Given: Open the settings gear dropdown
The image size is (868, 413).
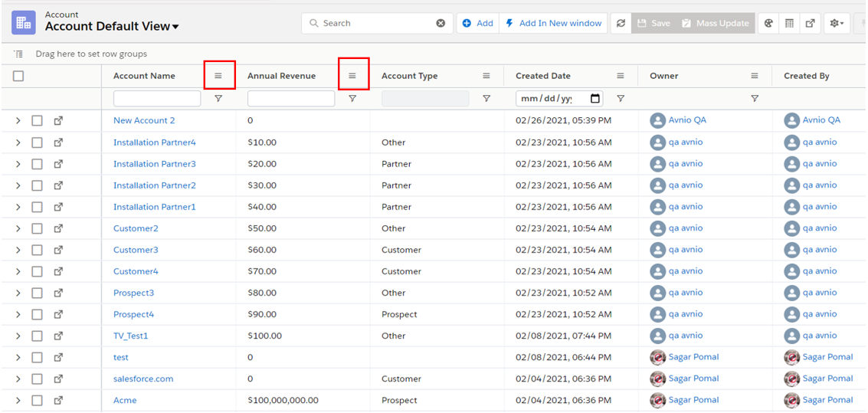Looking at the screenshot, I should point(837,24).
